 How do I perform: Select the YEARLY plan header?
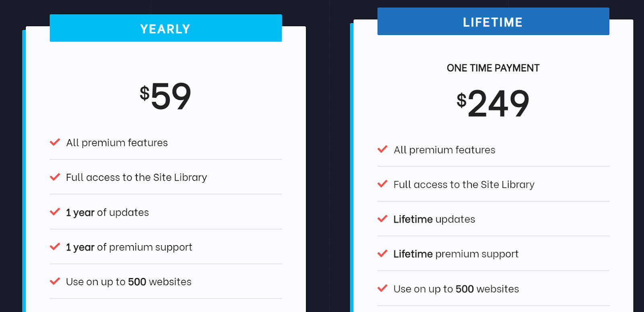166,28
